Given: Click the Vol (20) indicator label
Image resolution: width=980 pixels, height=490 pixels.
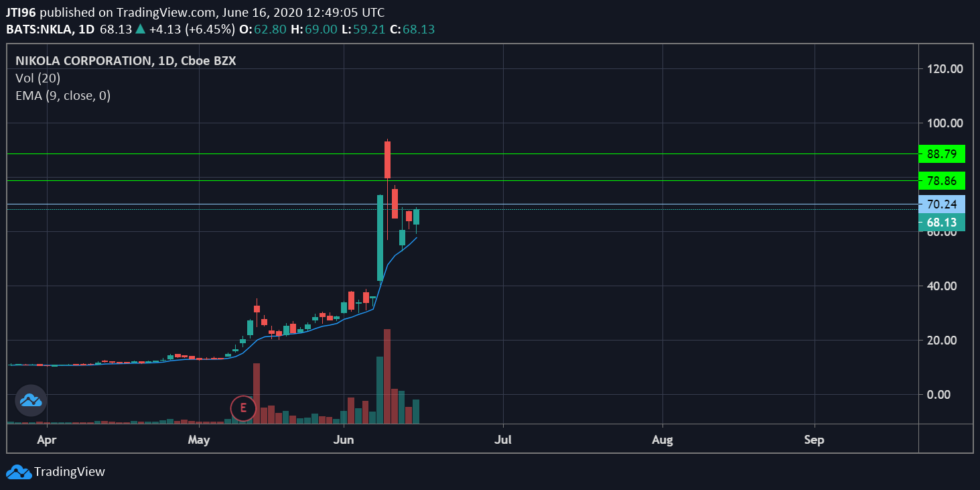Looking at the screenshot, I should tap(38, 78).
